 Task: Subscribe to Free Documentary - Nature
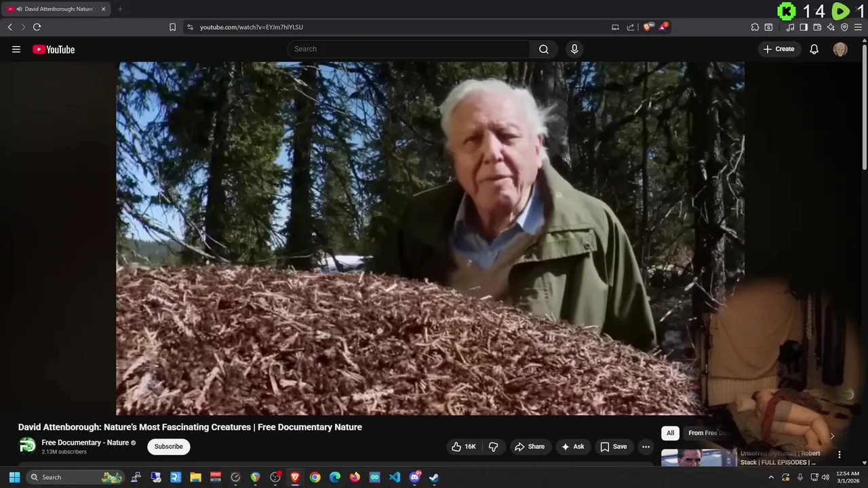(169, 447)
